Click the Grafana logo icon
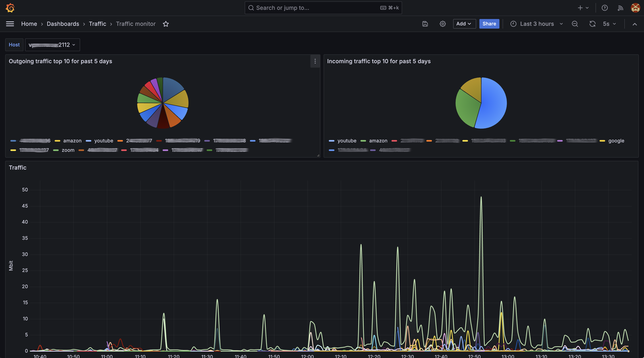The width and height of the screenshot is (644, 358). 10,8
